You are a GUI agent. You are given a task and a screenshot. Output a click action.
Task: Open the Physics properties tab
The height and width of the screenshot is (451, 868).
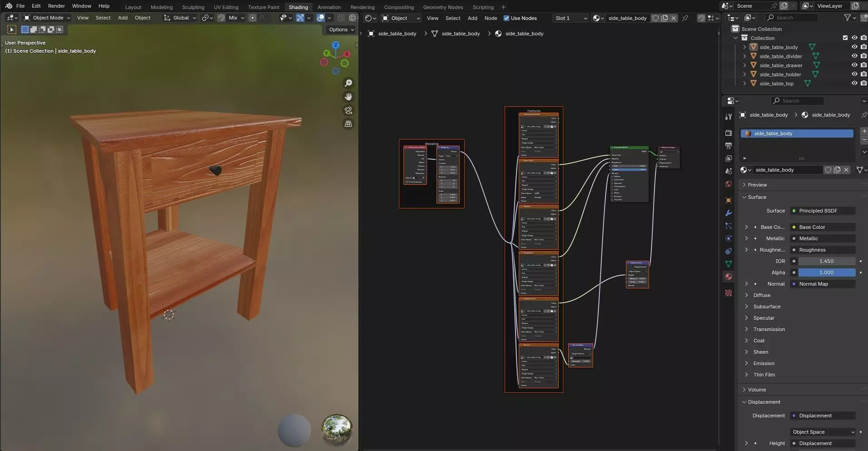[x=729, y=238]
